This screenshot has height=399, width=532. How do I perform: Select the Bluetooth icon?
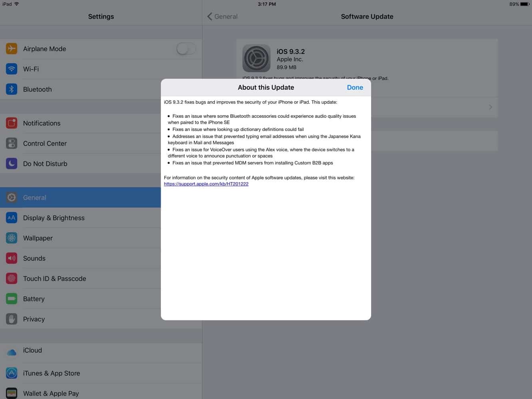[x=12, y=89]
